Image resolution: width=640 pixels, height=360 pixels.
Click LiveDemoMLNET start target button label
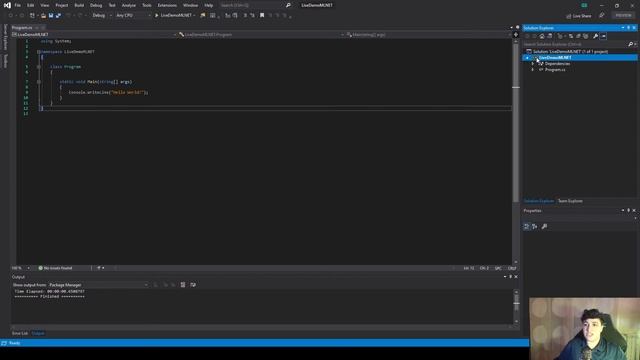pos(176,16)
